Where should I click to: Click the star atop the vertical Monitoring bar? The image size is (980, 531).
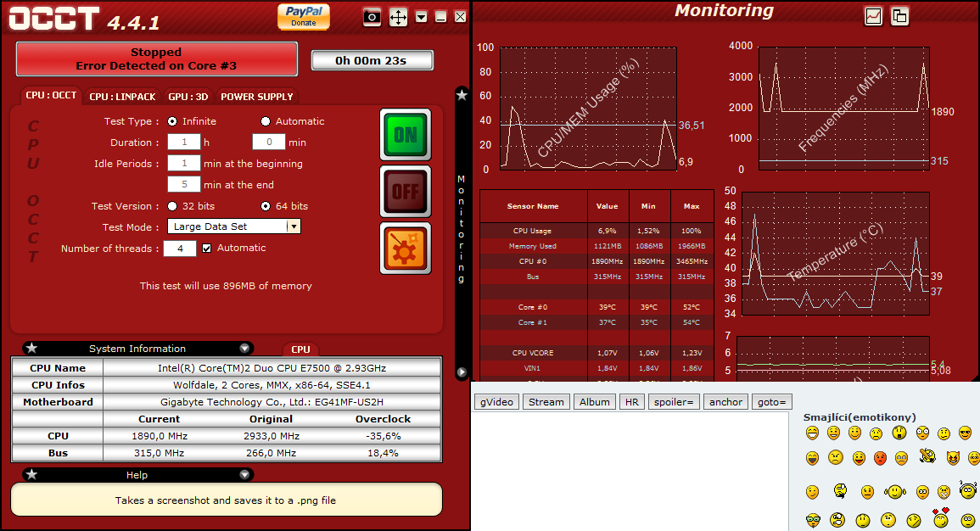point(462,95)
